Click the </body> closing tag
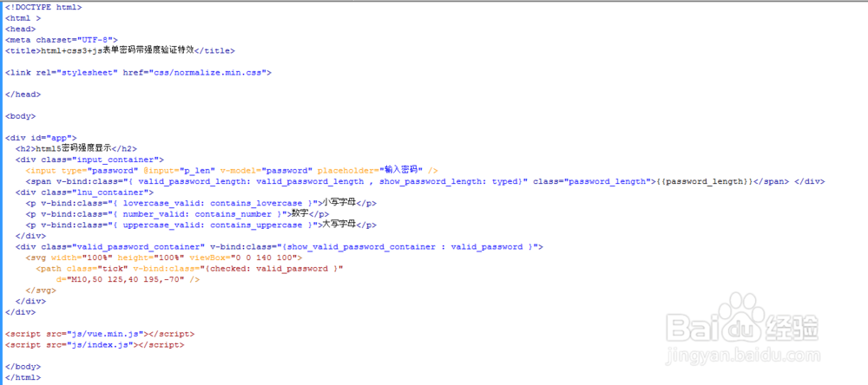 23,366
